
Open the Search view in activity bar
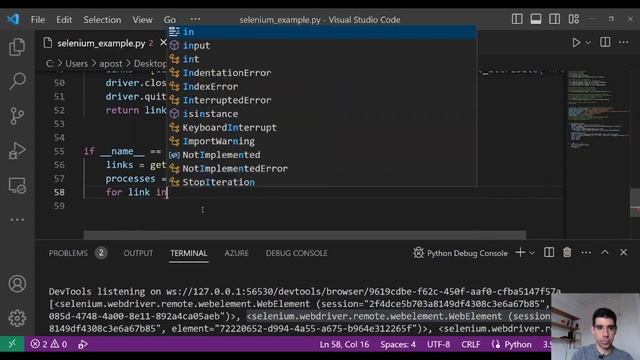coord(17,81)
